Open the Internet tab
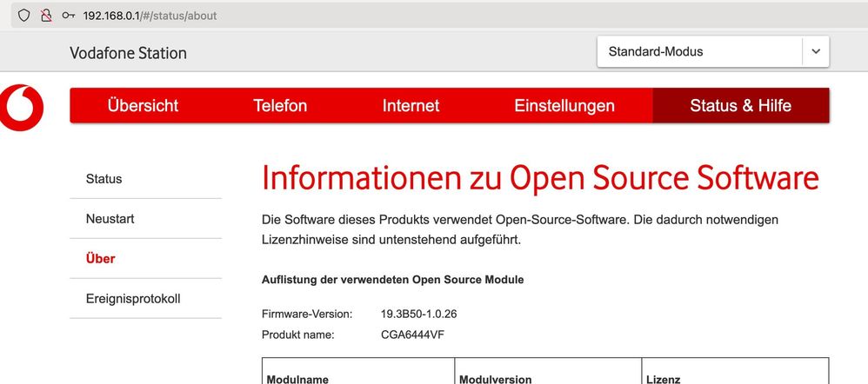 coord(411,105)
